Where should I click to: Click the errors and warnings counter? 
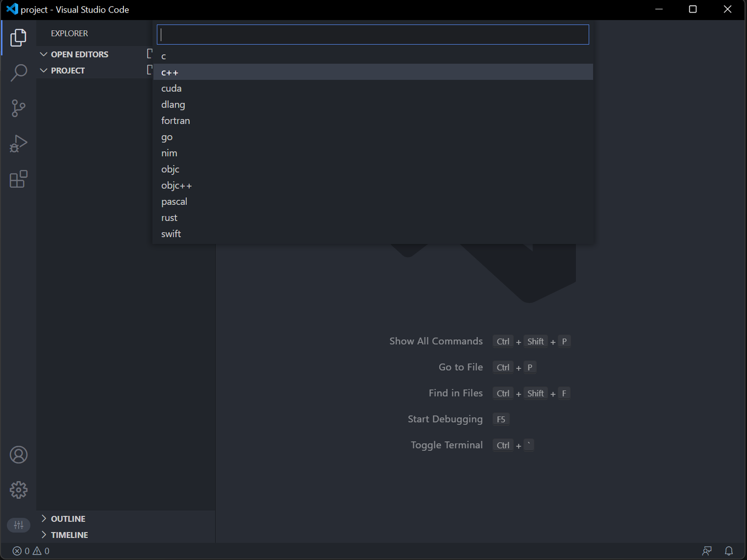pyautogui.click(x=30, y=551)
